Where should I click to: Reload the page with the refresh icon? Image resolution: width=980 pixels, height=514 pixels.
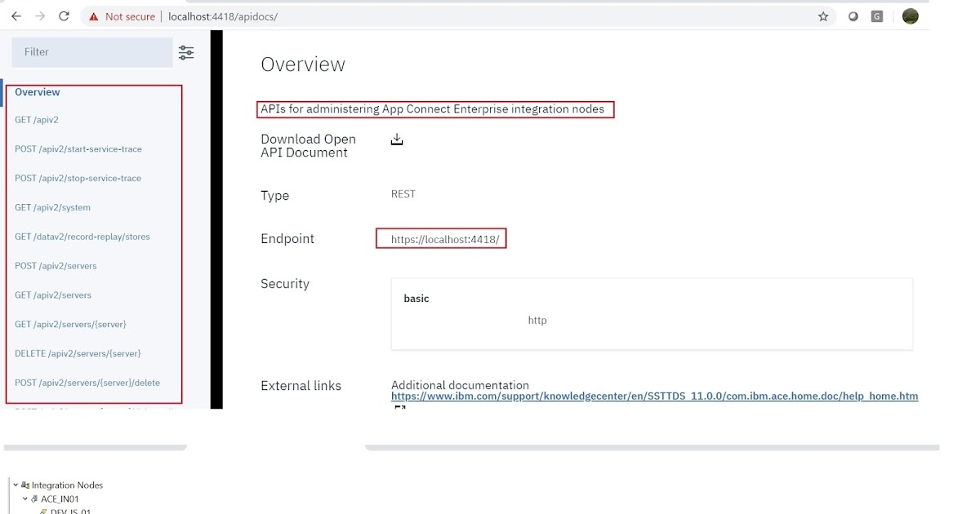click(65, 16)
